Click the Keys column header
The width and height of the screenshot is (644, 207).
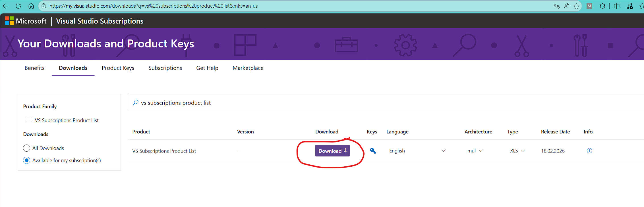372,132
